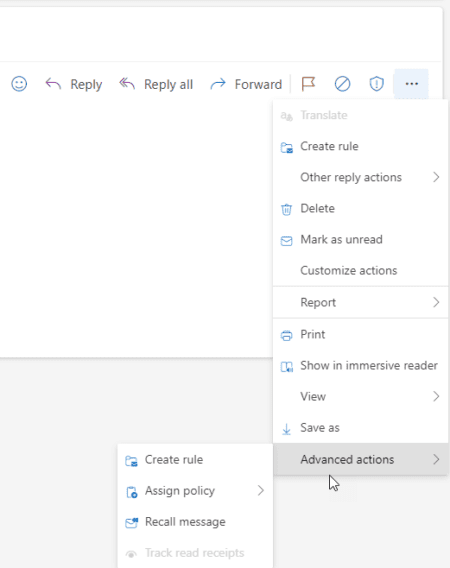Choose Show in immersive reader
This screenshot has width=450, height=568.
click(361, 366)
